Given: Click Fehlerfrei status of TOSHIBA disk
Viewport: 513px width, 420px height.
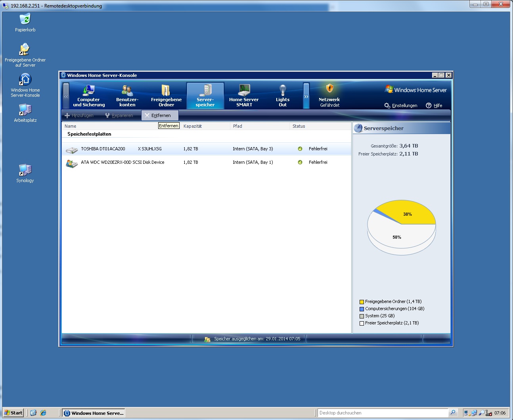Looking at the screenshot, I should (318, 149).
